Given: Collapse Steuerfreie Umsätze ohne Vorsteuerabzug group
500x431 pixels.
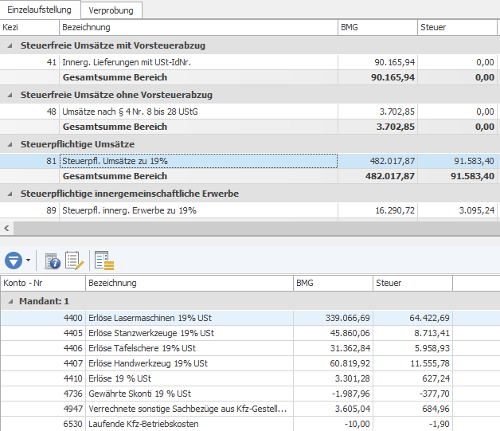Looking at the screenshot, I should coord(10,95).
